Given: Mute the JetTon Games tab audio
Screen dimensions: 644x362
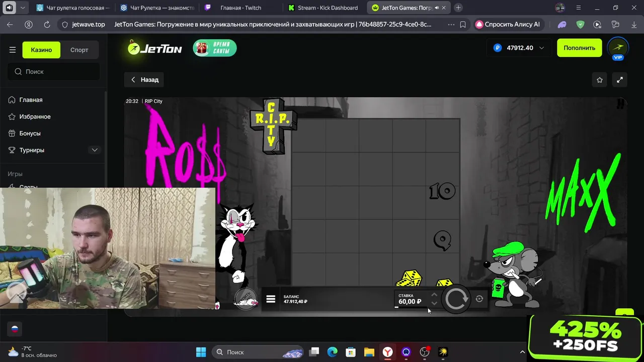Looking at the screenshot, I should point(436,8).
